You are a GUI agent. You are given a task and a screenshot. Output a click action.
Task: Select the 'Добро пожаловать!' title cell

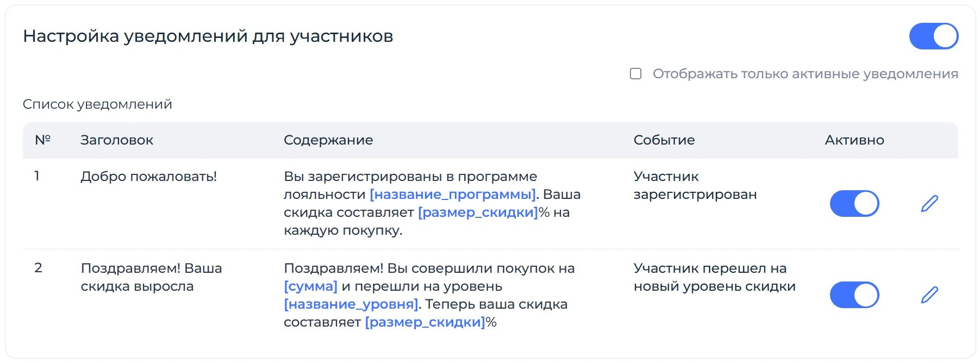(x=148, y=177)
